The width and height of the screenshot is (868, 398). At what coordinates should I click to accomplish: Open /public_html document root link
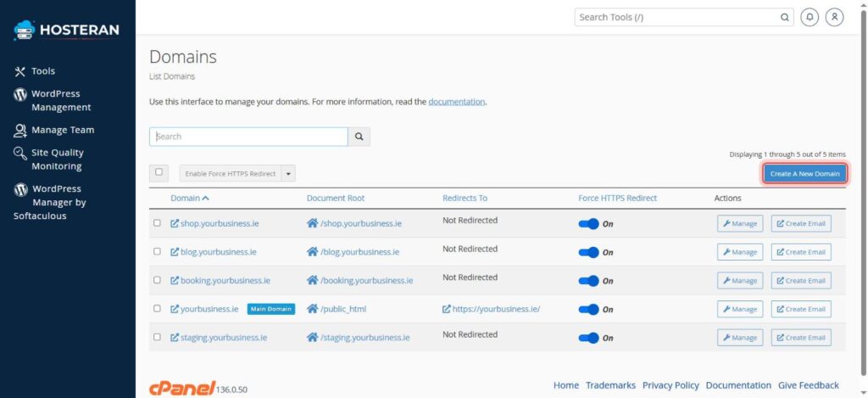coord(343,309)
